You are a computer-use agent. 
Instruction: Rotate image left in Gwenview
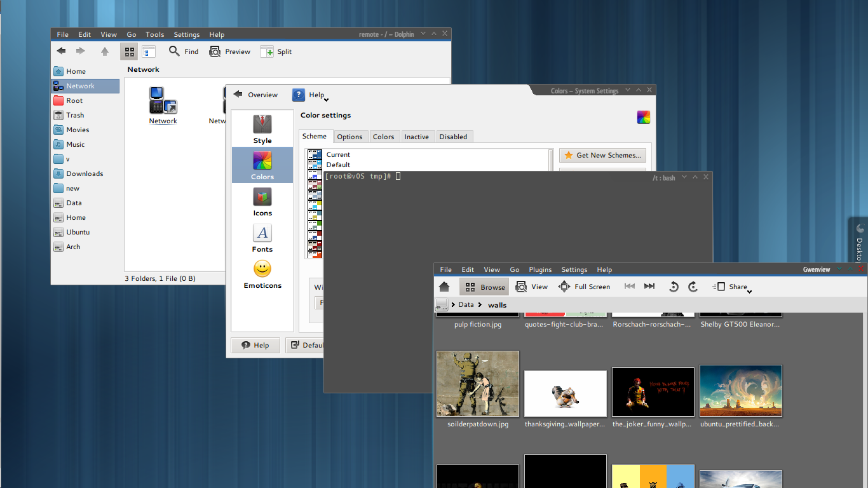tap(674, 287)
